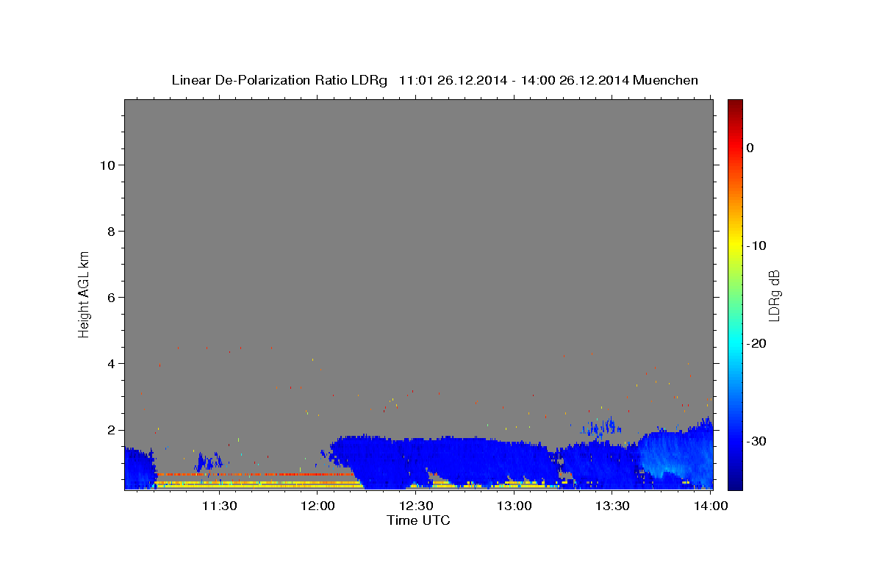The image size is (882, 588).
Task: Pick the dark blue bottom of colorbar
Action: click(735, 484)
